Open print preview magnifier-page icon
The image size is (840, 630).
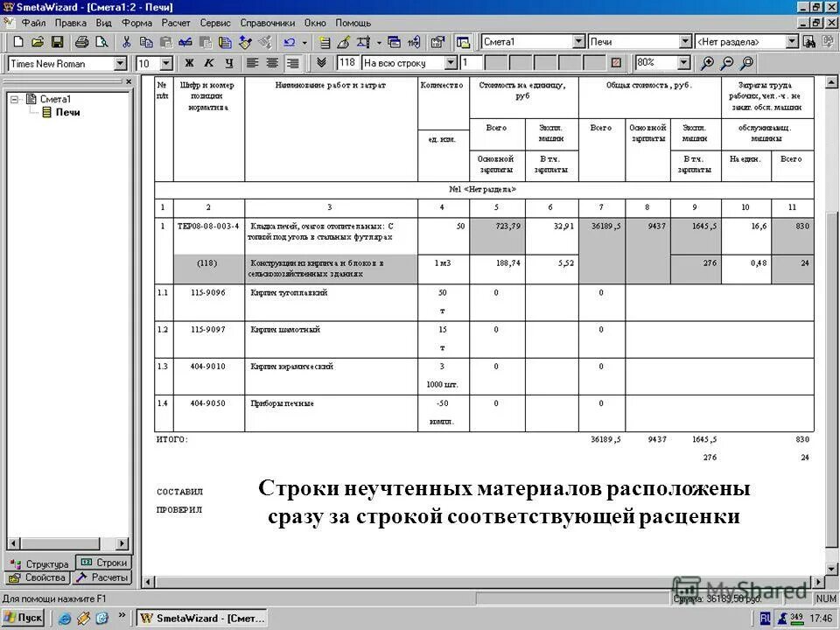[101, 42]
